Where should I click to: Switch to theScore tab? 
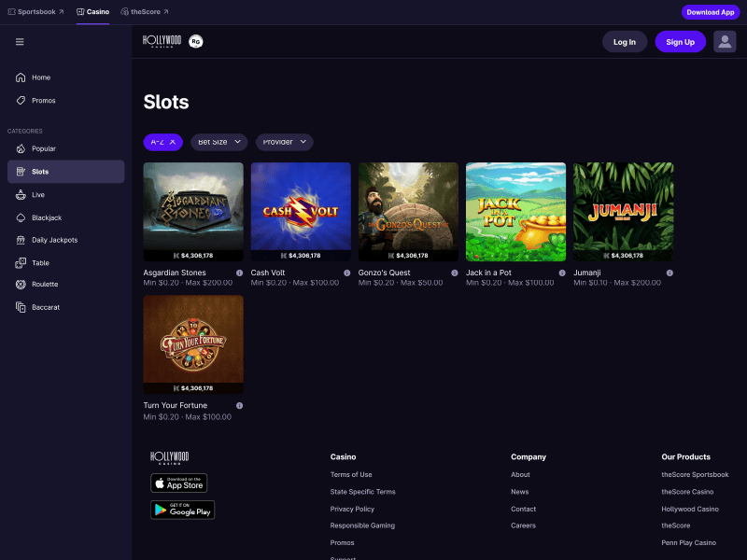[x=145, y=12]
